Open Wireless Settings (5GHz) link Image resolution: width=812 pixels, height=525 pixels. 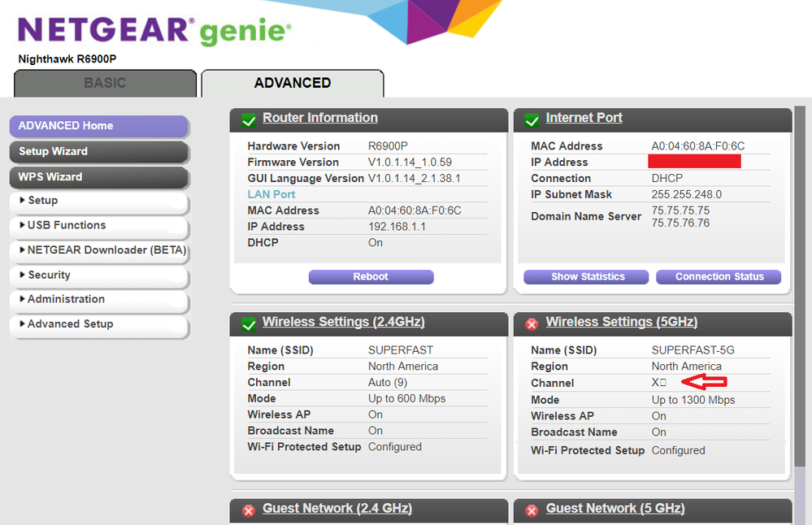622,322
